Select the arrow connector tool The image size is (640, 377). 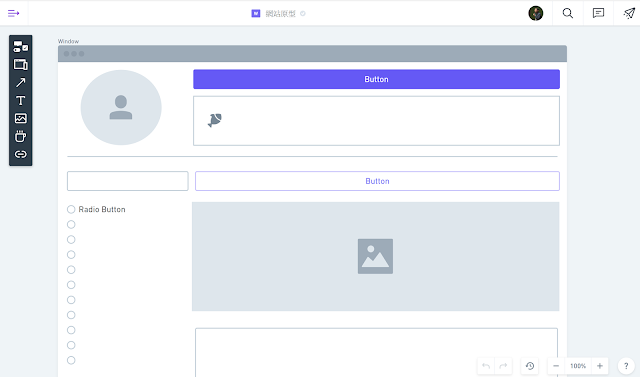[20, 82]
